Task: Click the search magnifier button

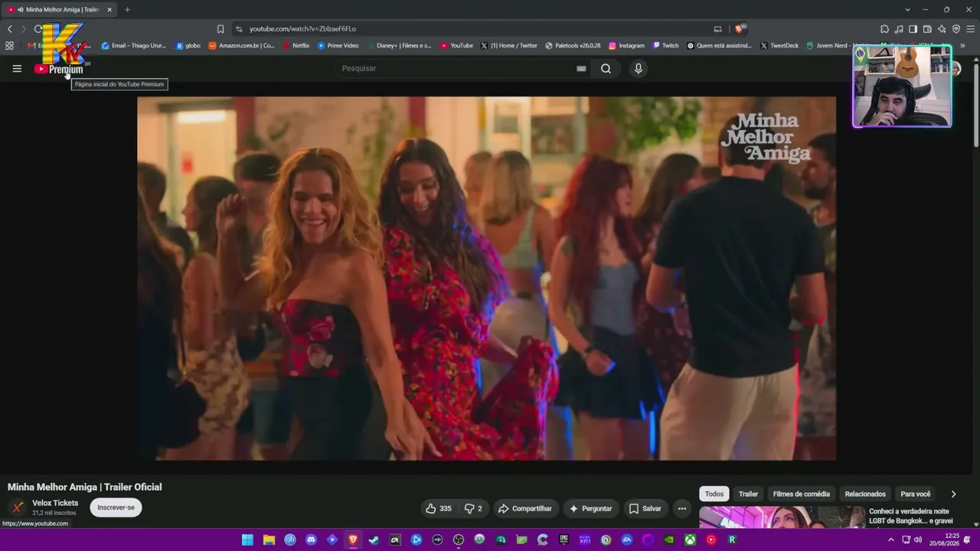Action: point(606,69)
